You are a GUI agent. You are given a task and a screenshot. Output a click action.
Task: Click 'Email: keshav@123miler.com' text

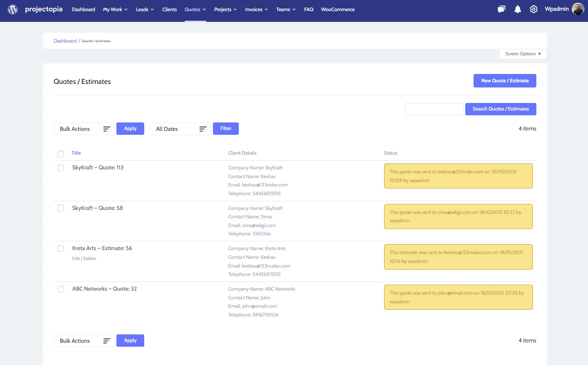click(258, 185)
